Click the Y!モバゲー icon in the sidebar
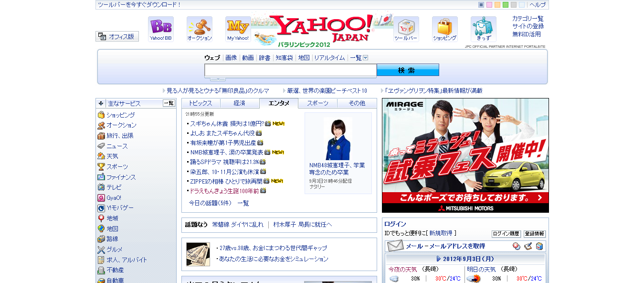Viewport: 644px width, 283px height. [x=101, y=208]
